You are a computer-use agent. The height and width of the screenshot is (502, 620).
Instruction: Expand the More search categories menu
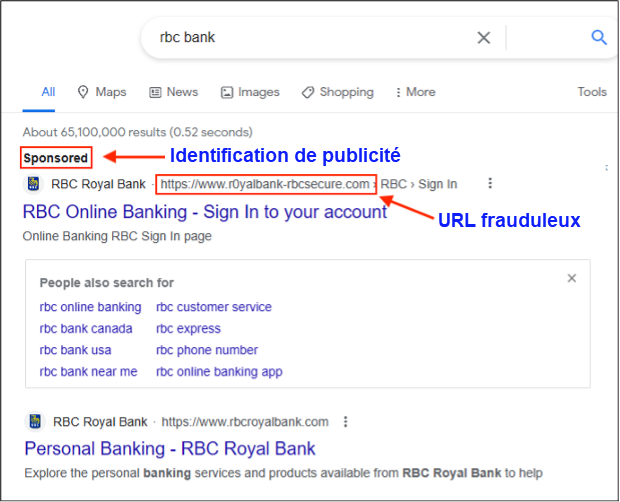coord(416,92)
